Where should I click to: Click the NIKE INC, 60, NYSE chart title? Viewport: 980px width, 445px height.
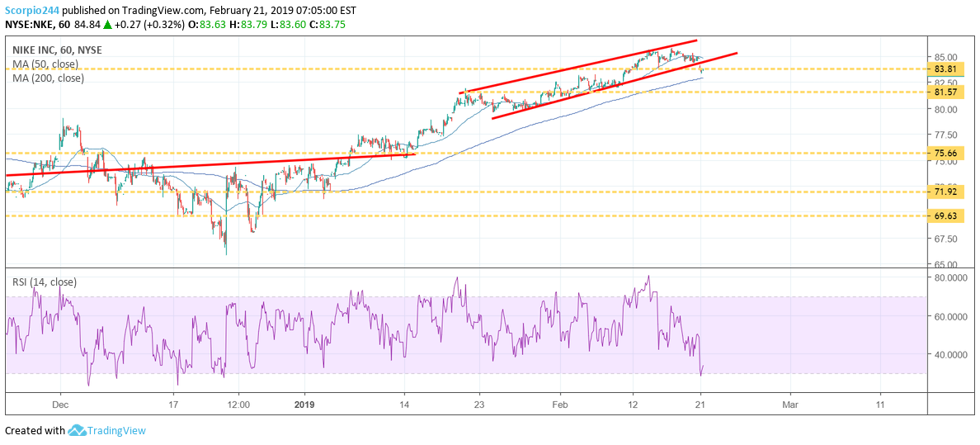[x=57, y=50]
